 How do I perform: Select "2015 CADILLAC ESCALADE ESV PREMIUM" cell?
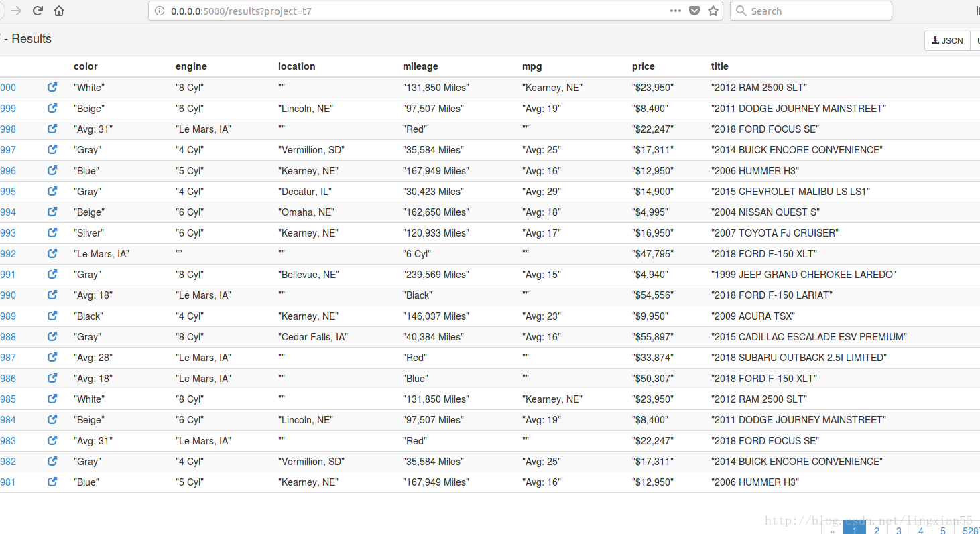(x=809, y=337)
